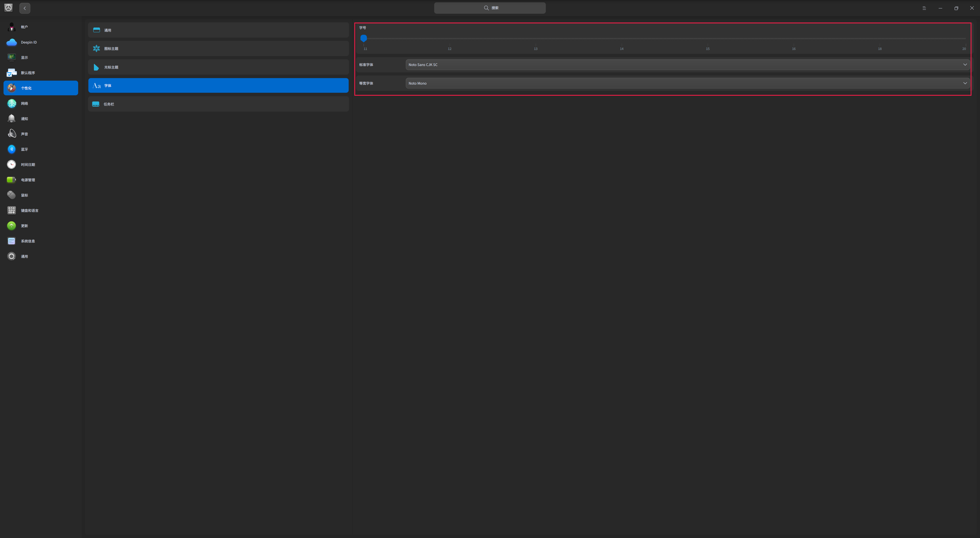The width and height of the screenshot is (980, 538).
Task: Expand the Noto Sans CJK SC selector chevron
Action: tap(965, 65)
